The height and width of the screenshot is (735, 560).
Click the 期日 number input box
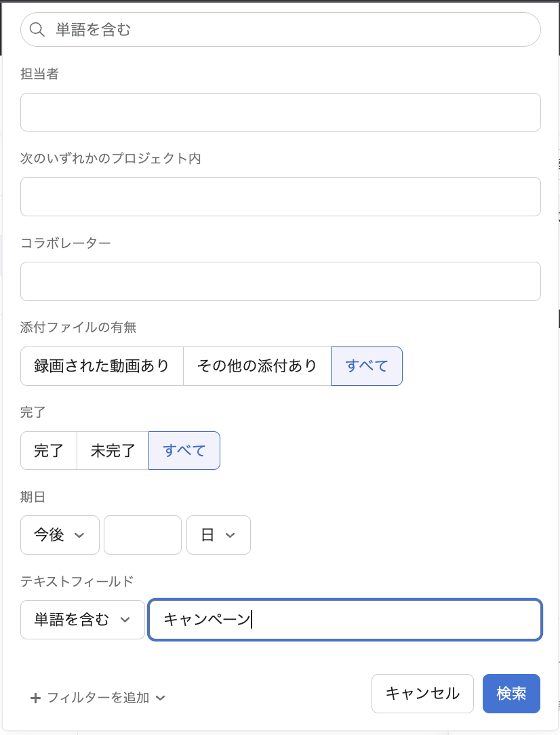(142, 535)
